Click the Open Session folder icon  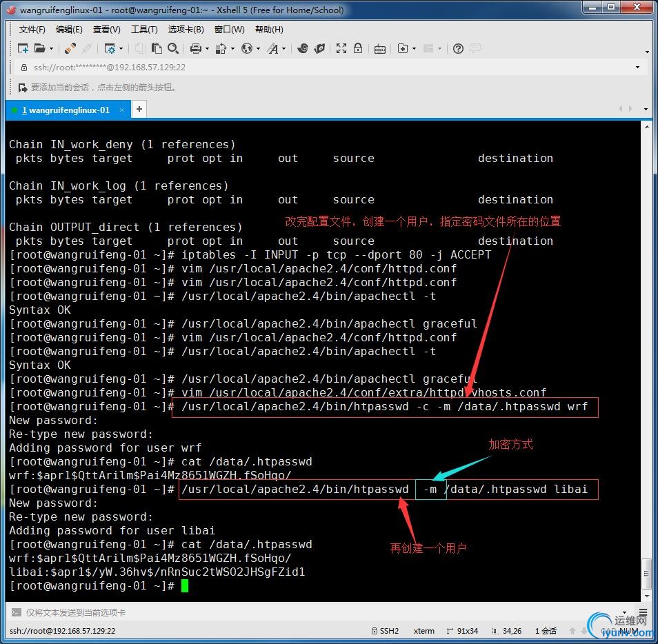coord(39,49)
